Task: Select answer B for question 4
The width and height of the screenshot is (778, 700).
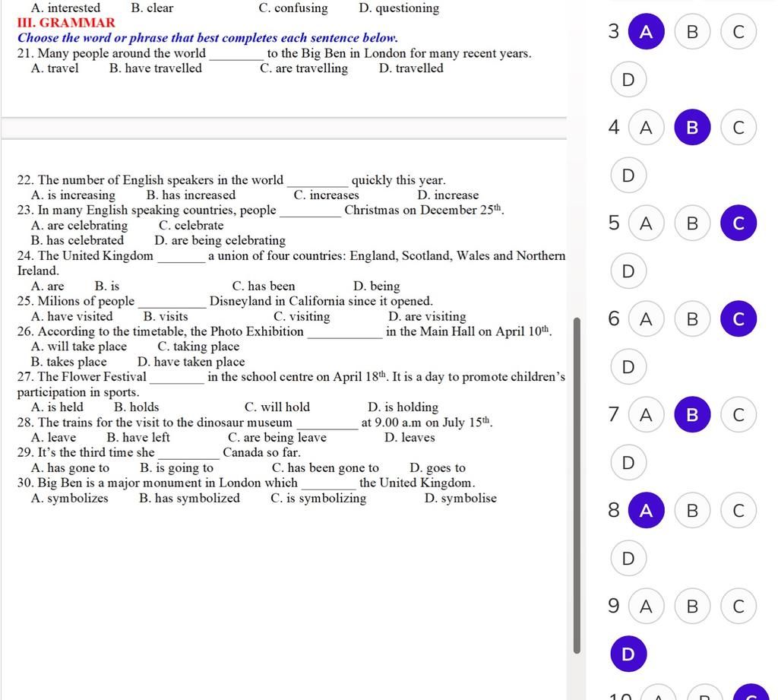Action: 692,127
